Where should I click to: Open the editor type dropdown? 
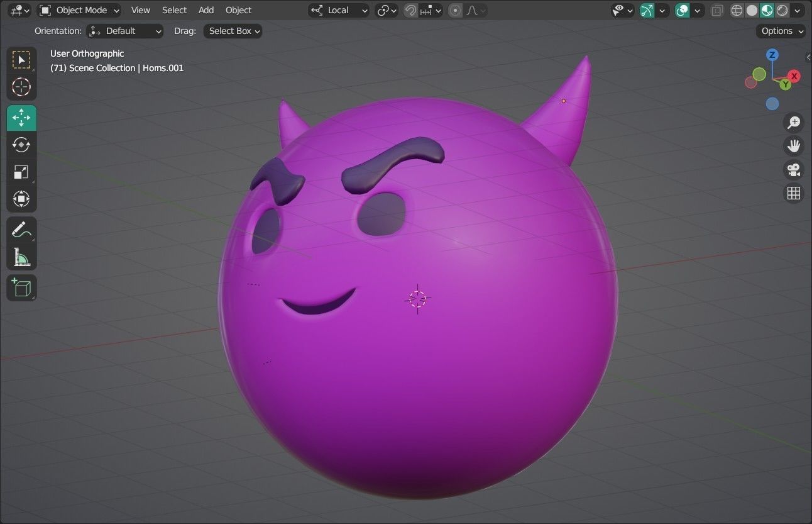20,10
